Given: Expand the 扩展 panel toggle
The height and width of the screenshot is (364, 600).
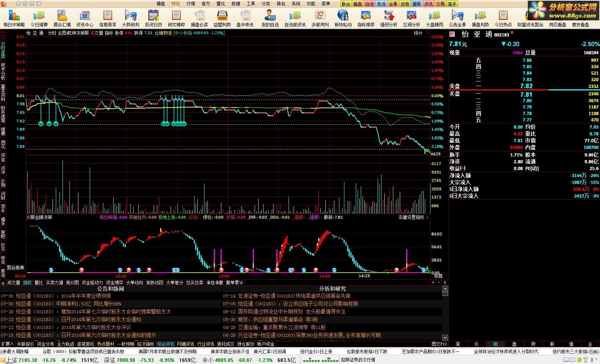Looking at the screenshot, I should 7,344.
